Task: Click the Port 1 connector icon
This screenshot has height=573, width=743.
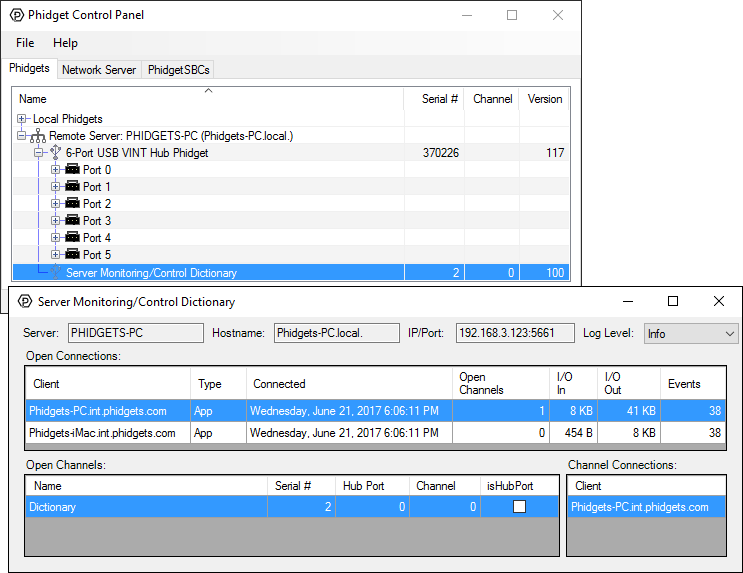Action: 72,186
